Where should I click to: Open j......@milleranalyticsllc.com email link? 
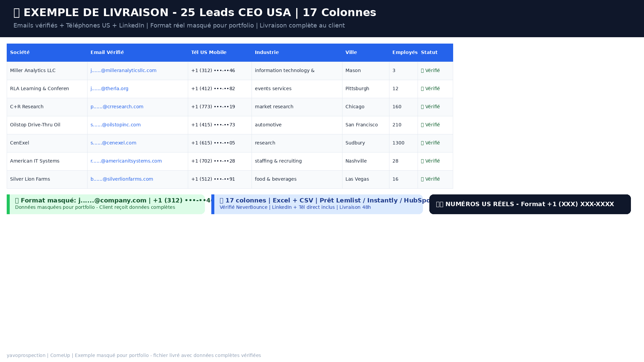(123, 70)
